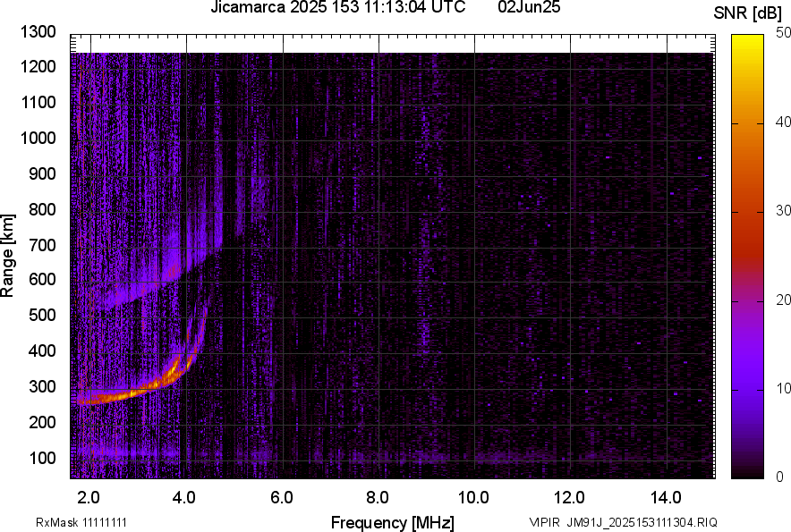Click the 'SNR [dB]' colorbar title
Image resolution: width=791 pixels, height=532 pixels.
tap(747, 13)
